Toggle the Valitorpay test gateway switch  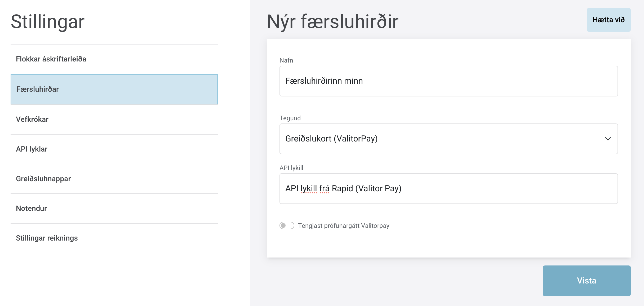click(287, 225)
